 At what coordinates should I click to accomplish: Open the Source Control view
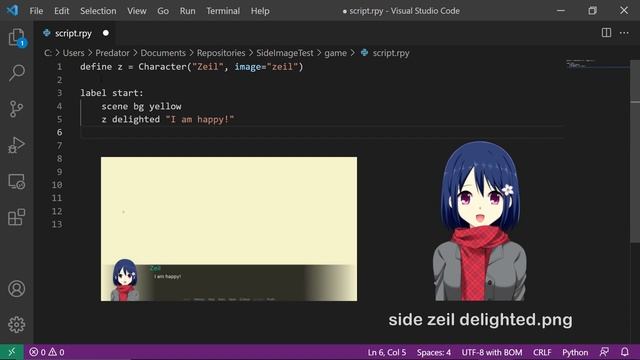[x=16, y=109]
